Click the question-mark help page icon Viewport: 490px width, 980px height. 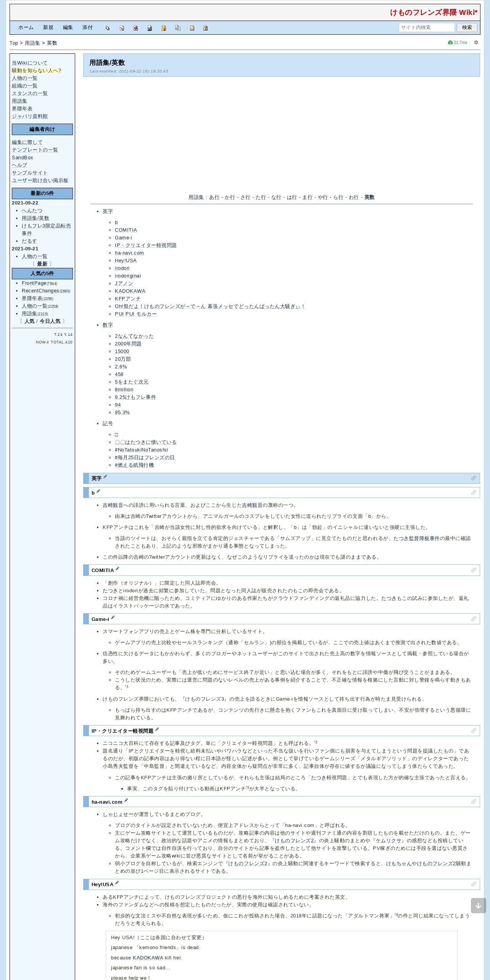[x=205, y=28]
